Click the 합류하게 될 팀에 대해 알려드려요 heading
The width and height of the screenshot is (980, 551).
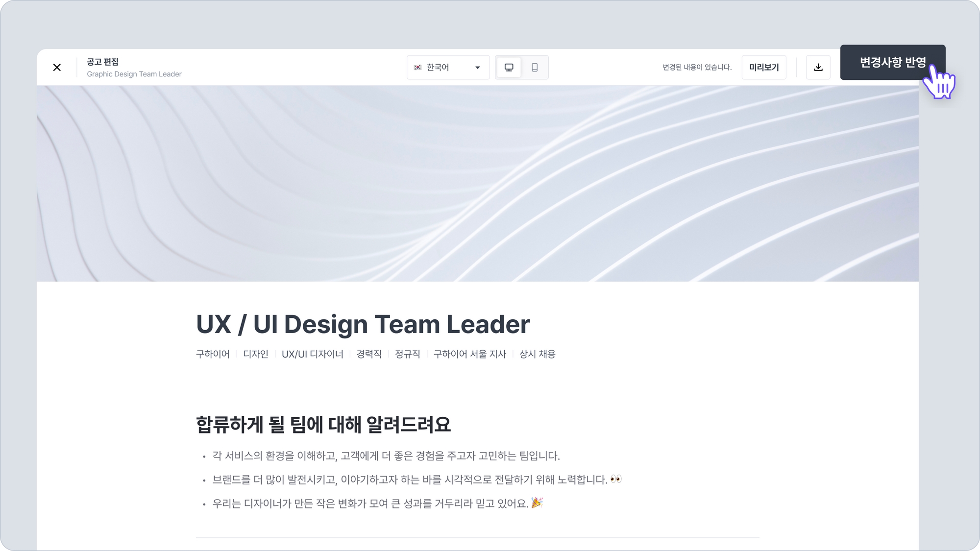pyautogui.click(x=323, y=425)
